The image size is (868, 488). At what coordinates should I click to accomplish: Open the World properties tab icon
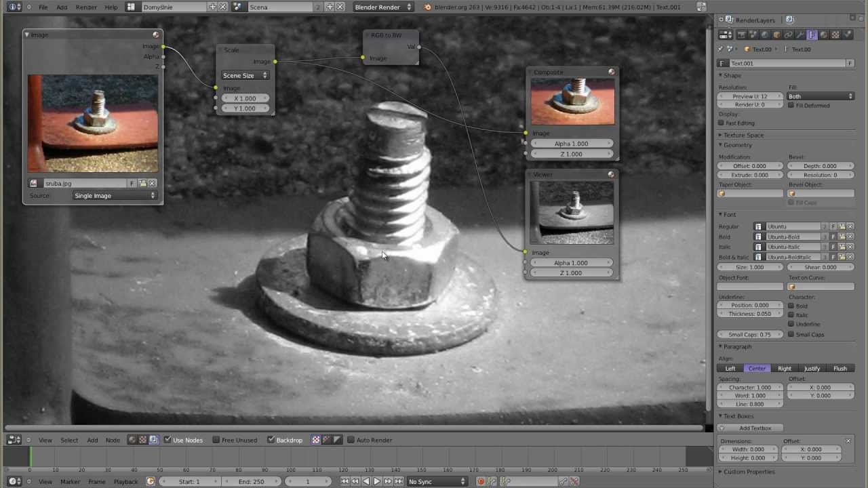click(x=765, y=35)
